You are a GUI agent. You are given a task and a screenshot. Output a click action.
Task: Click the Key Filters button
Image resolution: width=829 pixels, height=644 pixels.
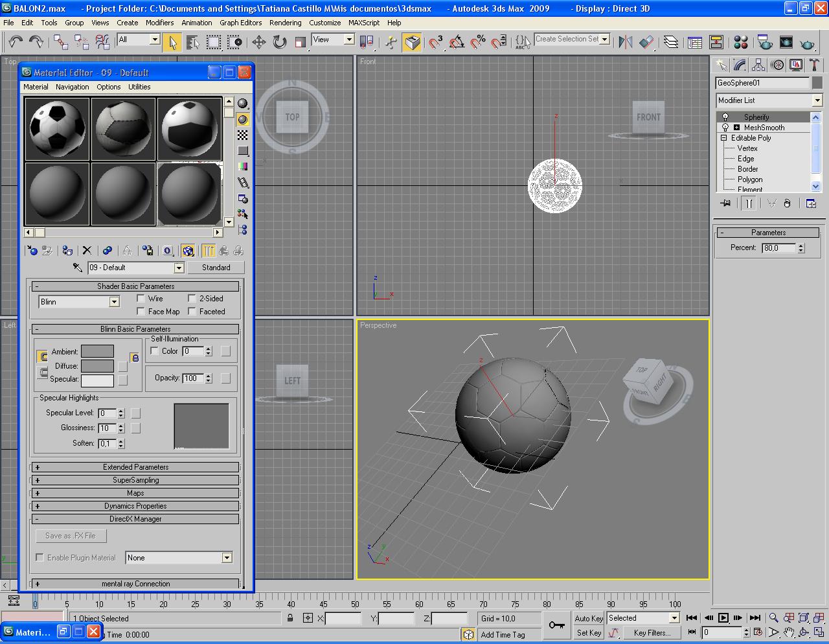pos(652,633)
